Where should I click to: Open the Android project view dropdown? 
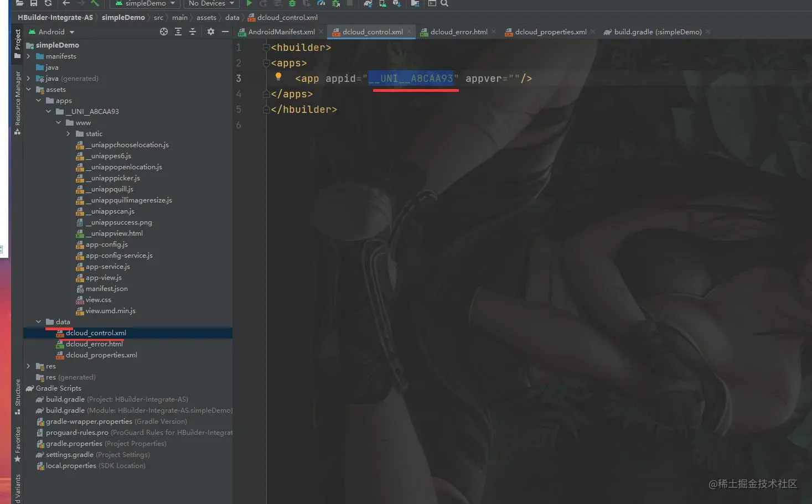[x=51, y=32]
